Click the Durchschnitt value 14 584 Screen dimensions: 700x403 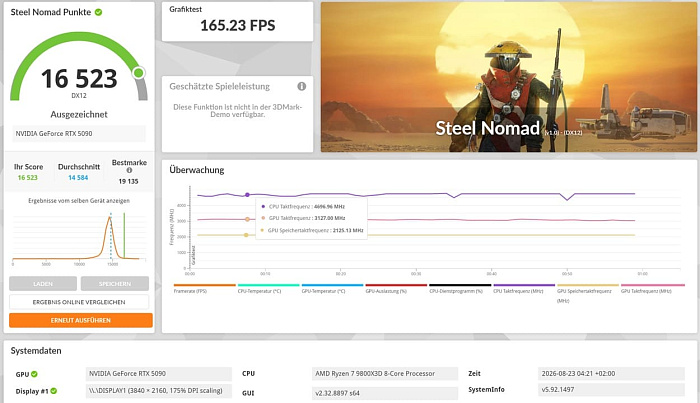(78, 178)
